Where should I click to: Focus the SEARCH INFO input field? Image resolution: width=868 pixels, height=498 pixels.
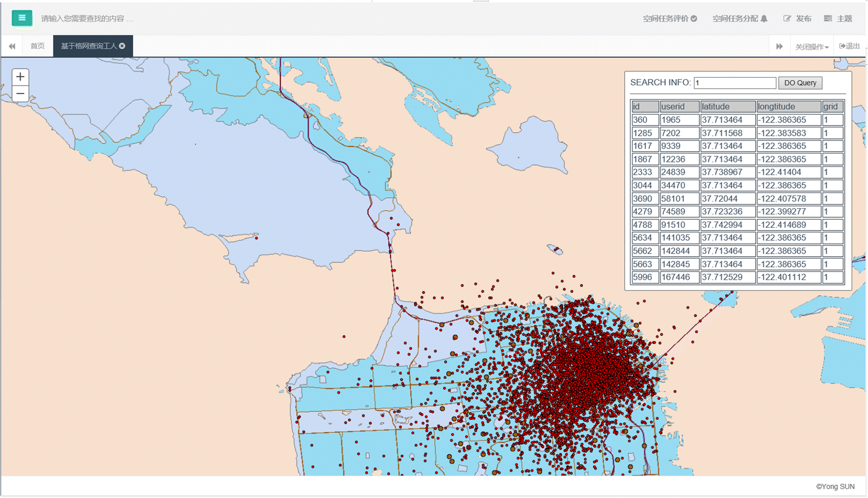[x=735, y=83]
